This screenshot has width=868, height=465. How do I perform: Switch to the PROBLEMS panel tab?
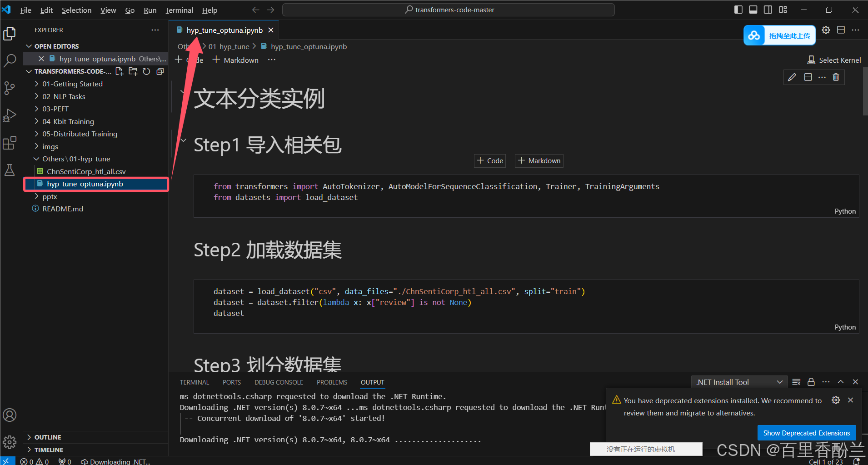[x=332, y=382]
